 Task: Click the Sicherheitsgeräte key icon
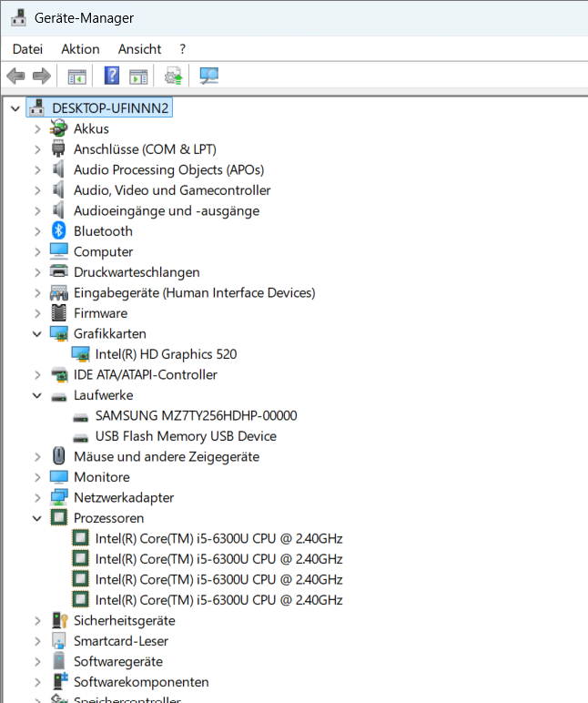59,620
